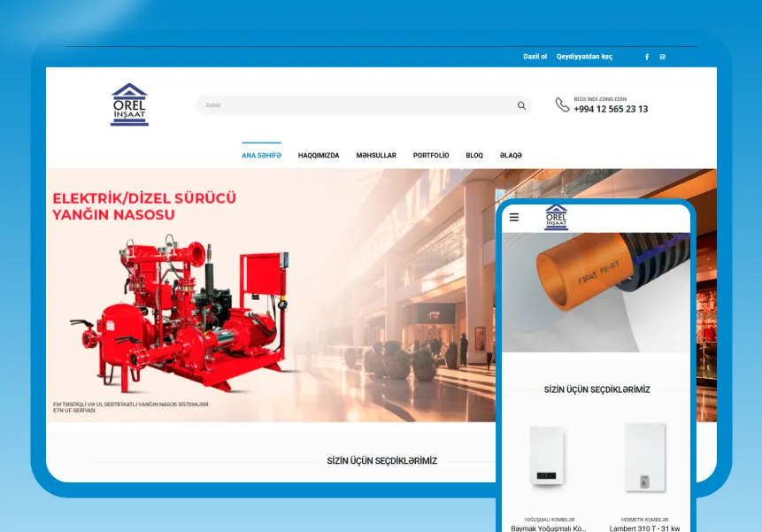762x532 pixels.
Task: Open the PORTFOLİO menu item
Action: (x=431, y=155)
